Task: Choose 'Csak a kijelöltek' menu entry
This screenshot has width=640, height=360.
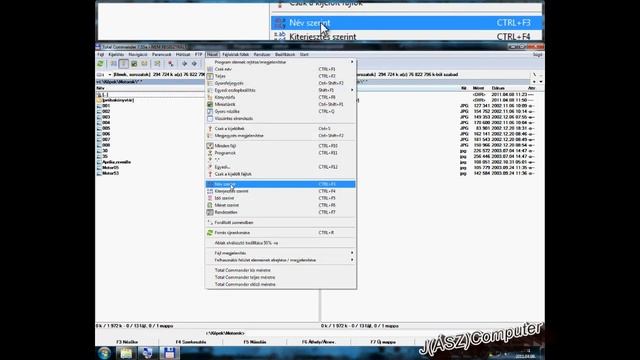Action: pyautogui.click(x=280, y=129)
